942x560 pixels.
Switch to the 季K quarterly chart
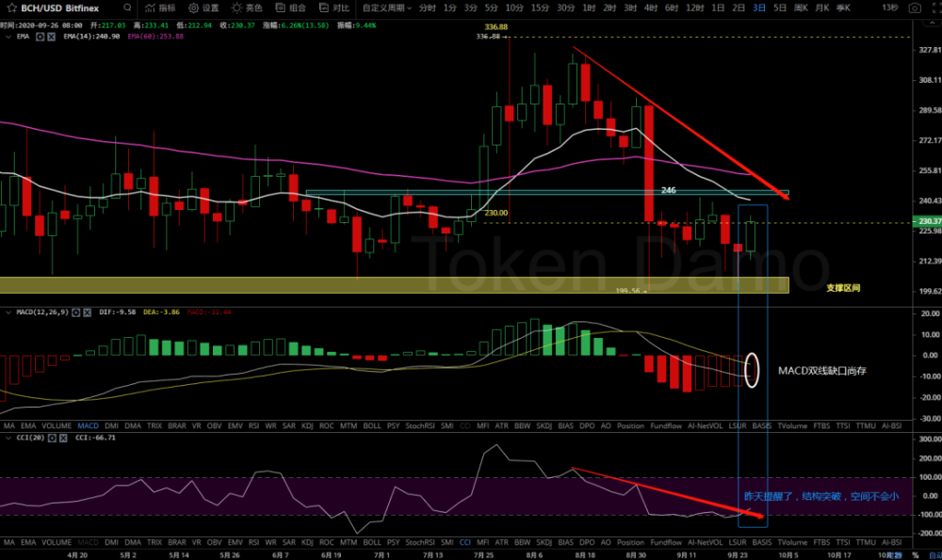pos(843,8)
